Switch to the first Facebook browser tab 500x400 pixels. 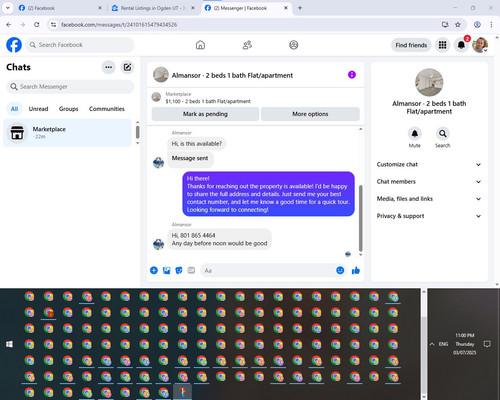[x=60, y=8]
